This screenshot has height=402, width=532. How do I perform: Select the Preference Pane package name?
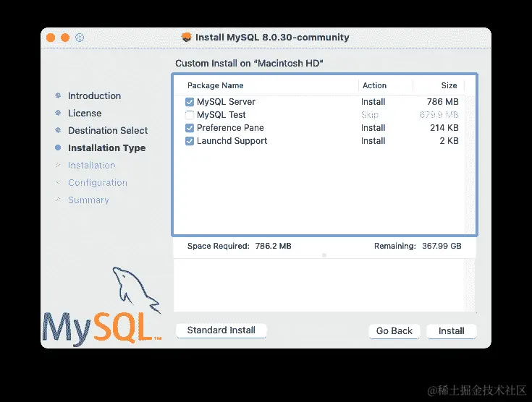[230, 128]
